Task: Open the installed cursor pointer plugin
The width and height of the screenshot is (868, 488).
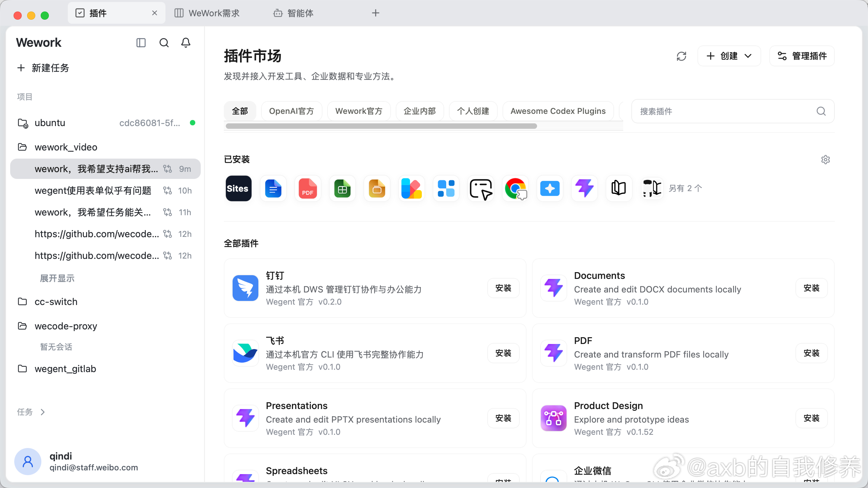Action: point(481,188)
